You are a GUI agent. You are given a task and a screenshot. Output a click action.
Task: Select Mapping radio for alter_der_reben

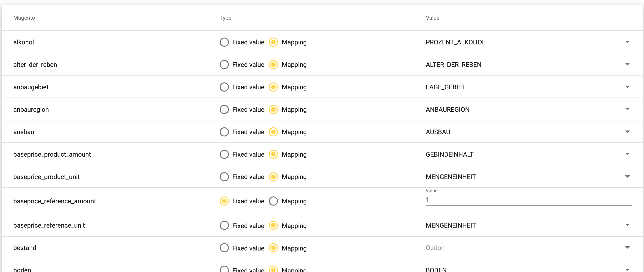tap(273, 65)
